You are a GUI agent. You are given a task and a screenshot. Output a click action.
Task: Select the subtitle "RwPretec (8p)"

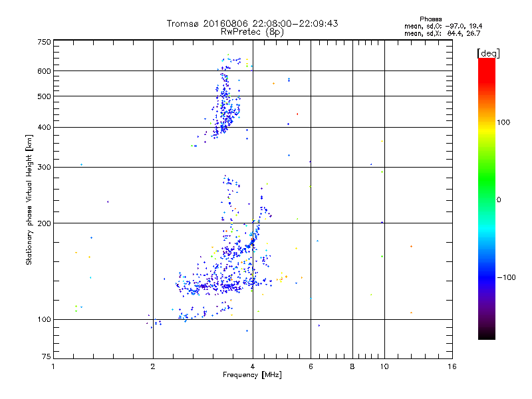(x=252, y=32)
